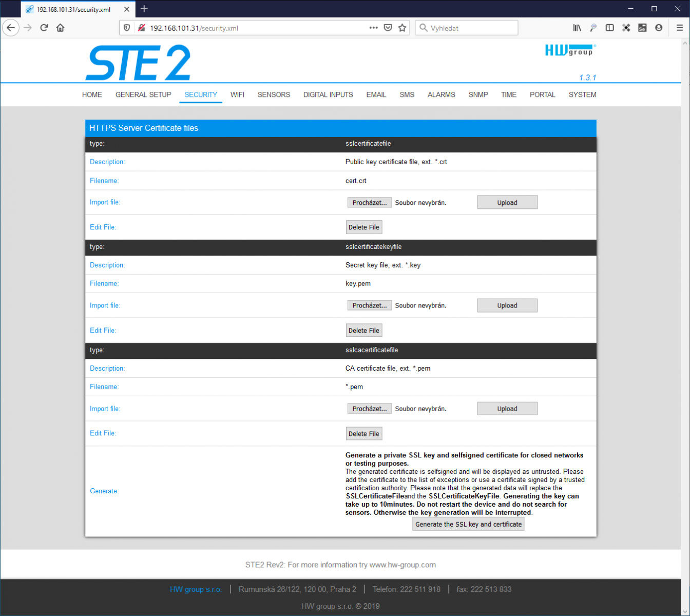The width and height of the screenshot is (690, 616).
Task: Navigate to the EMAIL page
Action: pyautogui.click(x=376, y=94)
